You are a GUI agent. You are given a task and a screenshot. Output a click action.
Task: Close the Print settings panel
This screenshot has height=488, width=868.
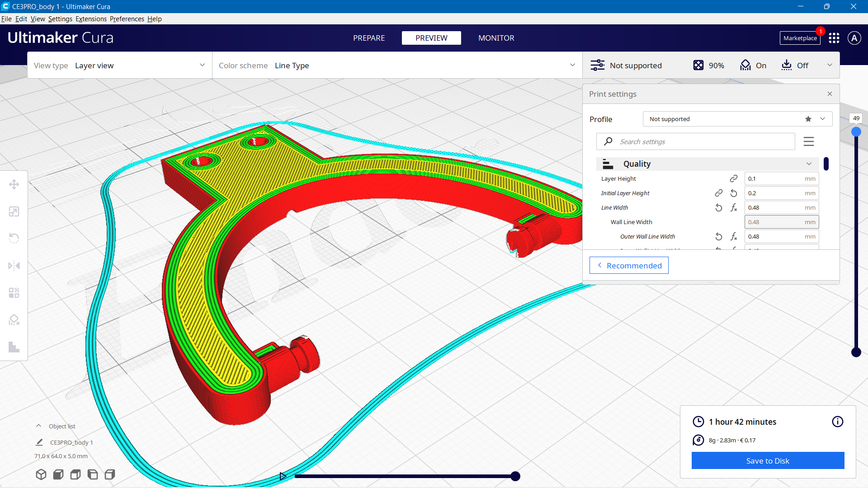830,94
